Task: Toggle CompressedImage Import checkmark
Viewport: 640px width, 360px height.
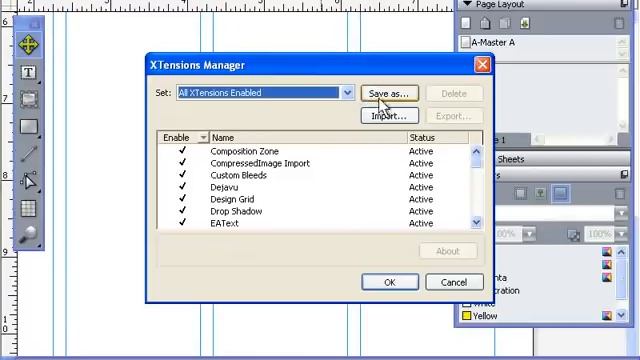Action: click(x=182, y=162)
